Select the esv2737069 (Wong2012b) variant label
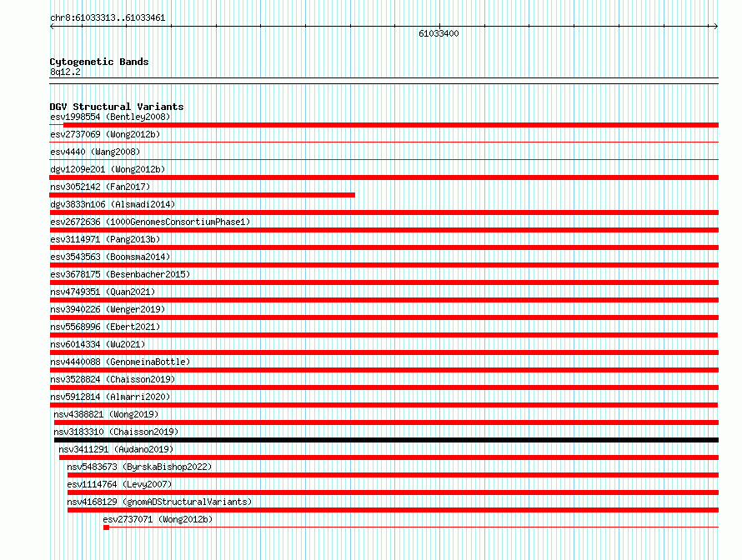742x560 pixels. [x=105, y=134]
